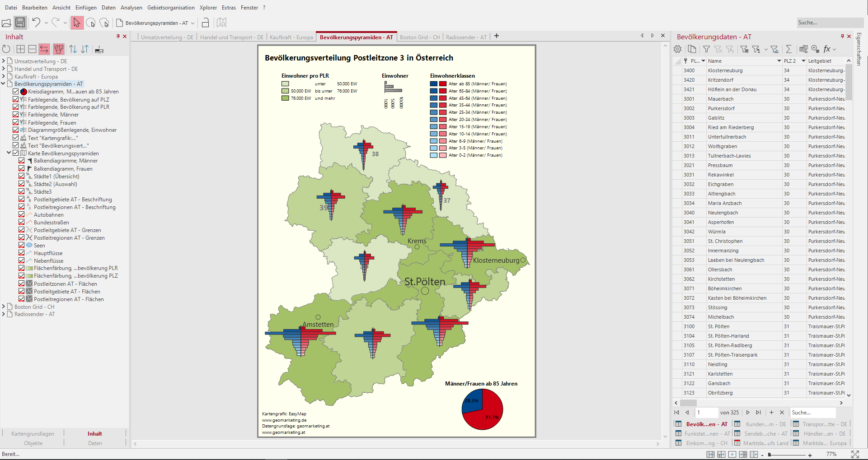Toggle visibility of Kreisdiagramm layer
868x460 pixels.
click(x=16, y=92)
